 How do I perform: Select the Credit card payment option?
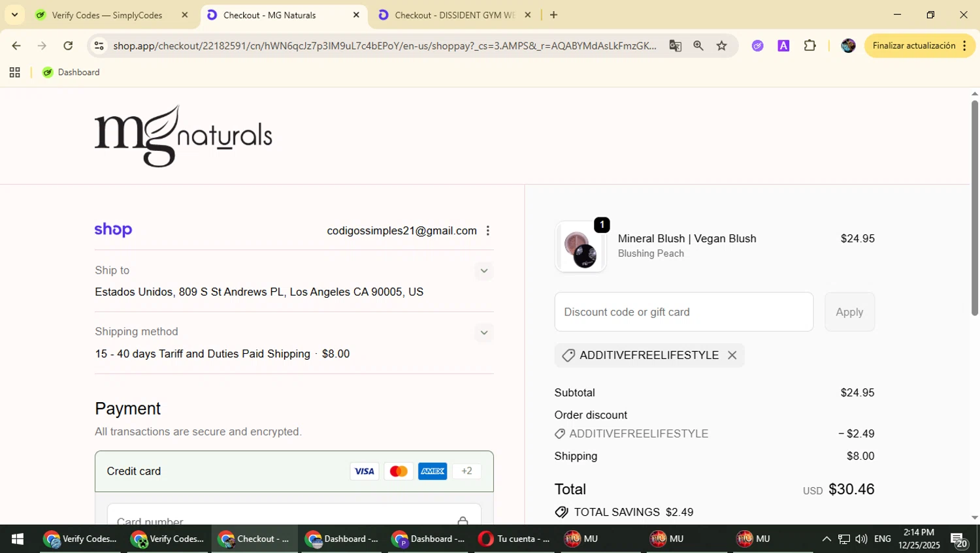coord(294,471)
